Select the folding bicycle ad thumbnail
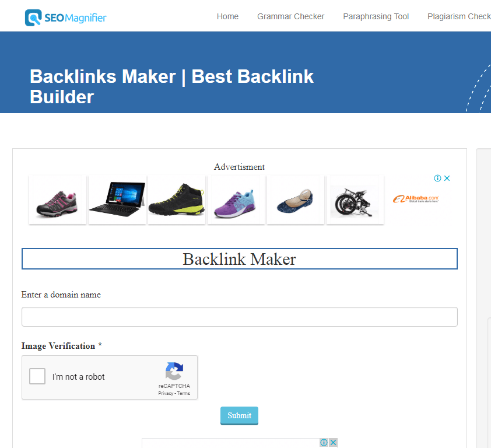 [x=355, y=200]
